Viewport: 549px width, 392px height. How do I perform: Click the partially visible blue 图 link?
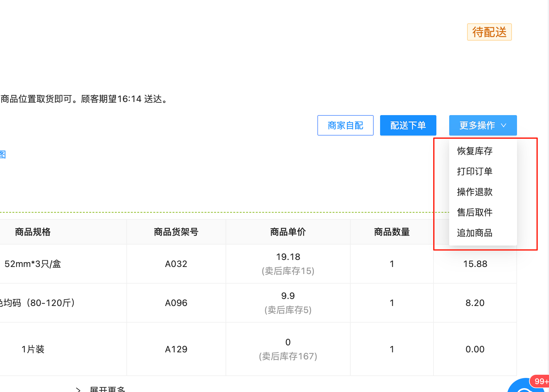click(x=3, y=154)
